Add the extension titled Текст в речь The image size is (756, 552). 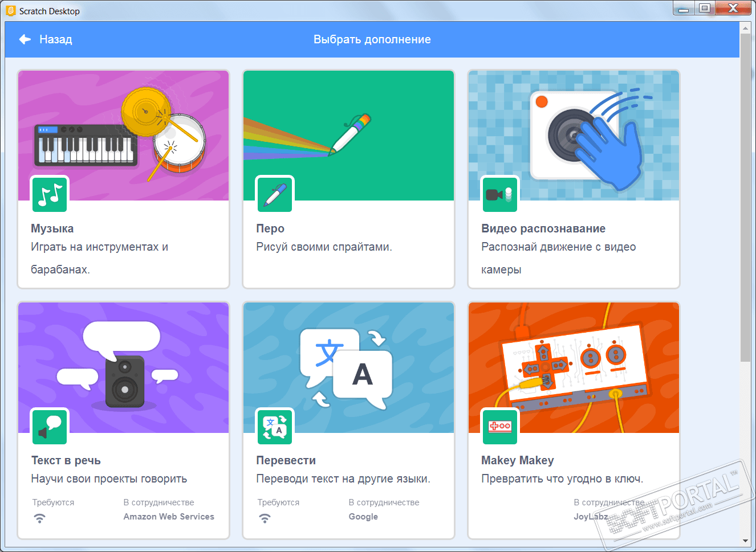coord(66,460)
